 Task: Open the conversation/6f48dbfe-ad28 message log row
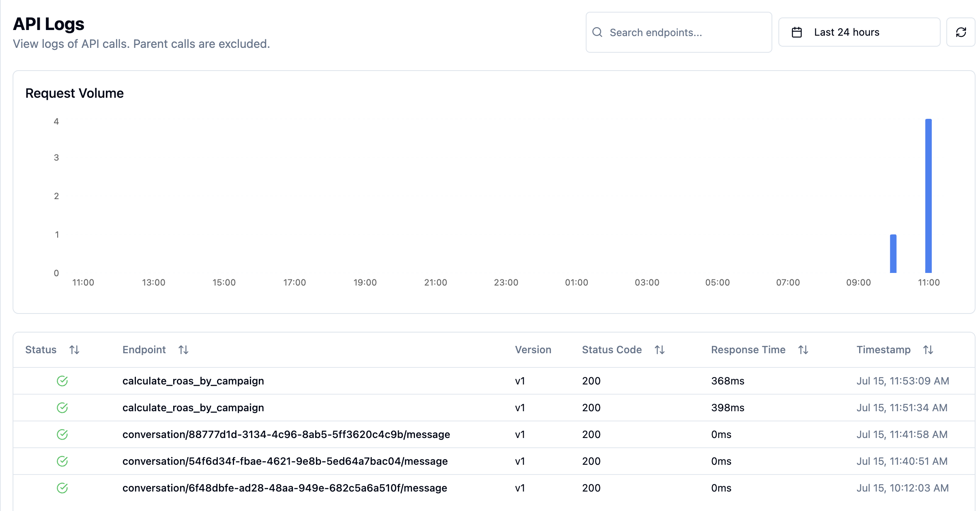coord(494,488)
